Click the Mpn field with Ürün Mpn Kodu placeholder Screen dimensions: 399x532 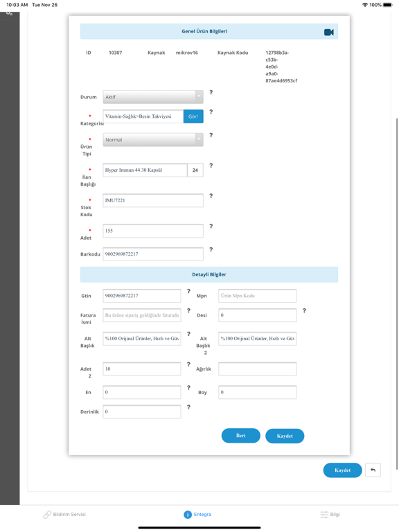(258, 296)
